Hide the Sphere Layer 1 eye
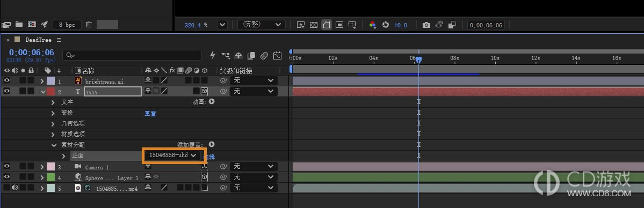This screenshot has height=208, width=644. [x=6, y=177]
